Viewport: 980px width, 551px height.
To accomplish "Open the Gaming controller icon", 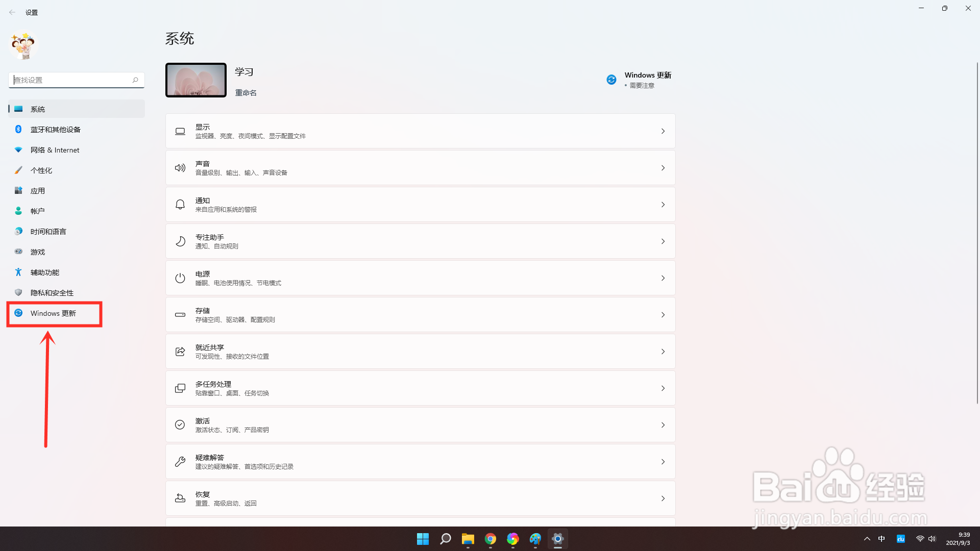I will 18,252.
